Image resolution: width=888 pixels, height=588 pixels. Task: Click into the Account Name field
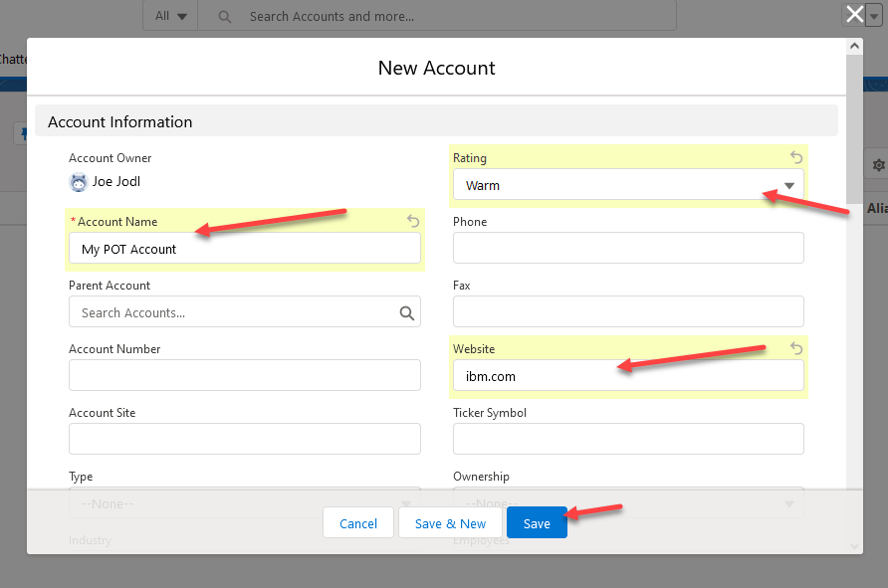click(x=244, y=249)
